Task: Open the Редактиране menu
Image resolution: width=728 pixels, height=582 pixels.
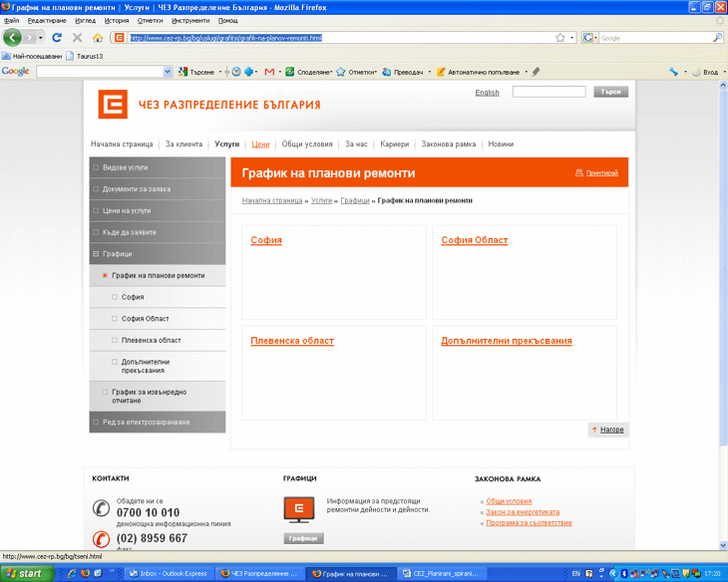Action: [47, 20]
